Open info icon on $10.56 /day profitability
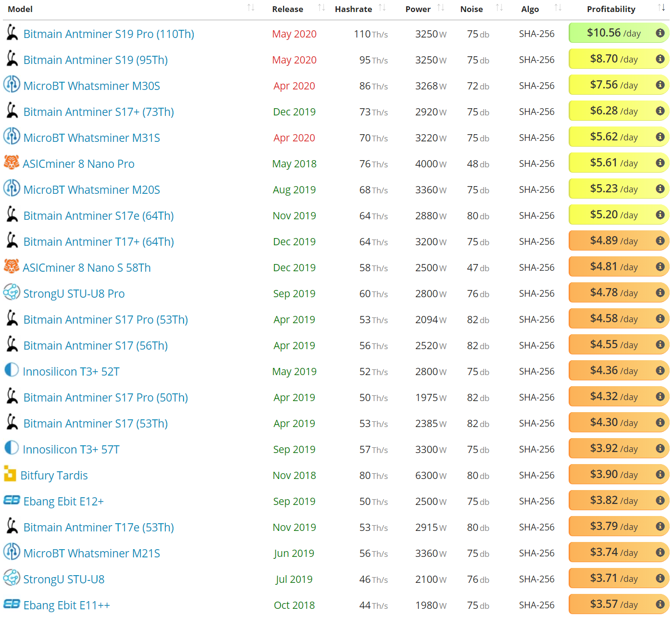The height and width of the screenshot is (617, 672). (x=660, y=33)
